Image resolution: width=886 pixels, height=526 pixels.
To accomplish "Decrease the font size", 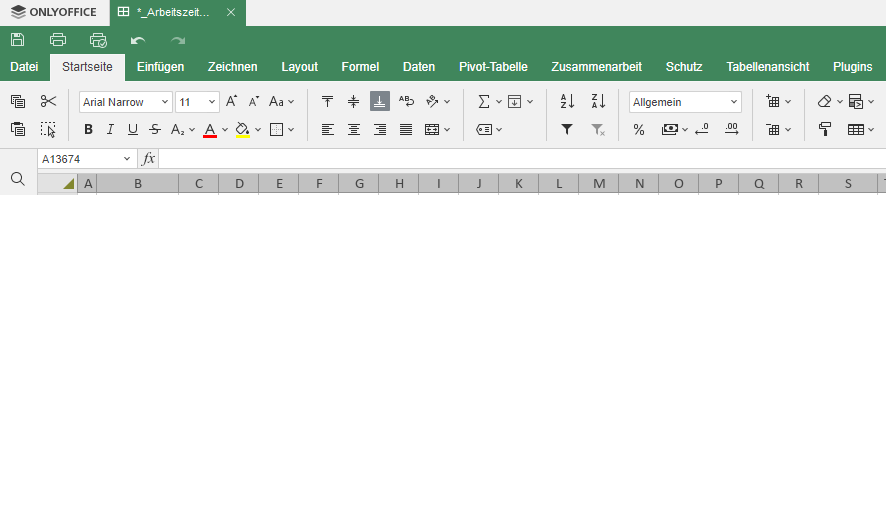I will tap(254, 102).
